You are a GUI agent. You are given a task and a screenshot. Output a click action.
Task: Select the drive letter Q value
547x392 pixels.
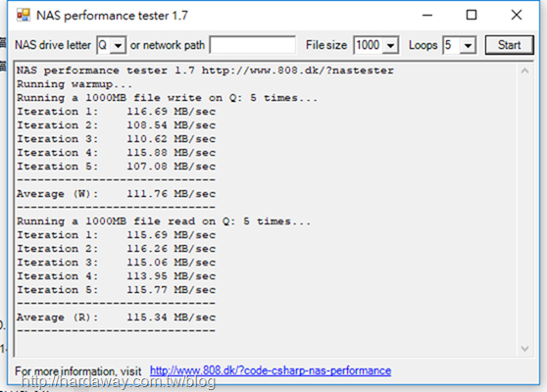[x=104, y=45]
